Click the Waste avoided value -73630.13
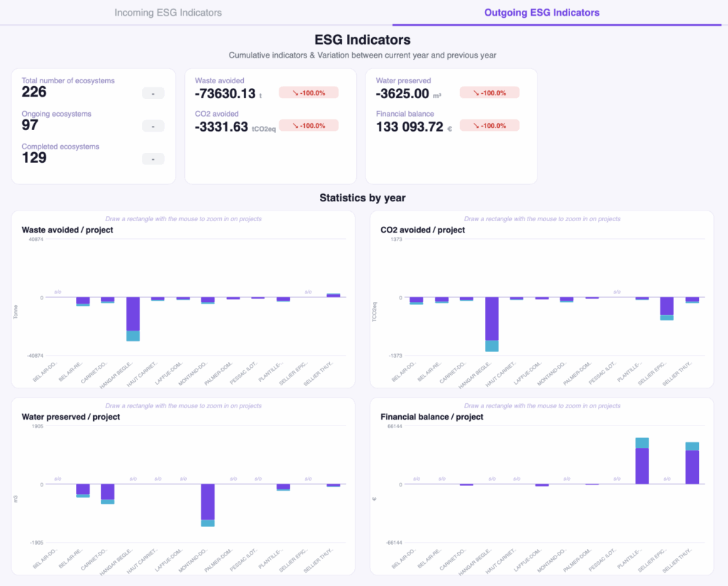 click(225, 94)
